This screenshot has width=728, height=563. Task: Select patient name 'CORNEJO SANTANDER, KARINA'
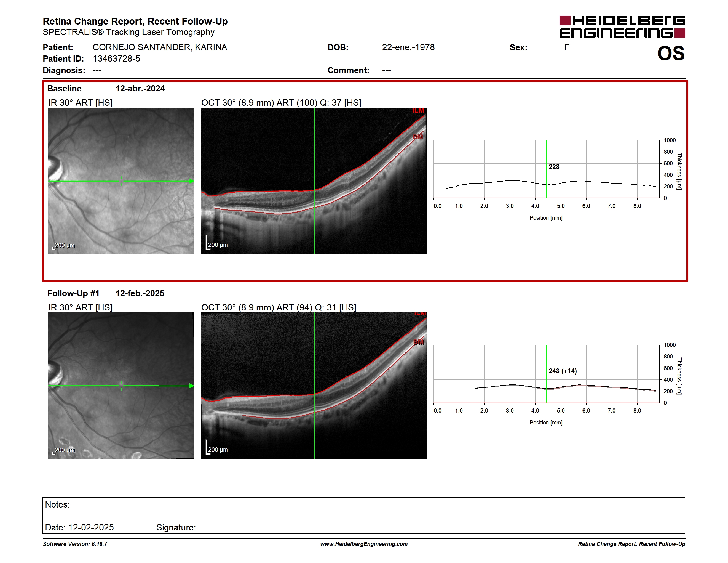(160, 47)
